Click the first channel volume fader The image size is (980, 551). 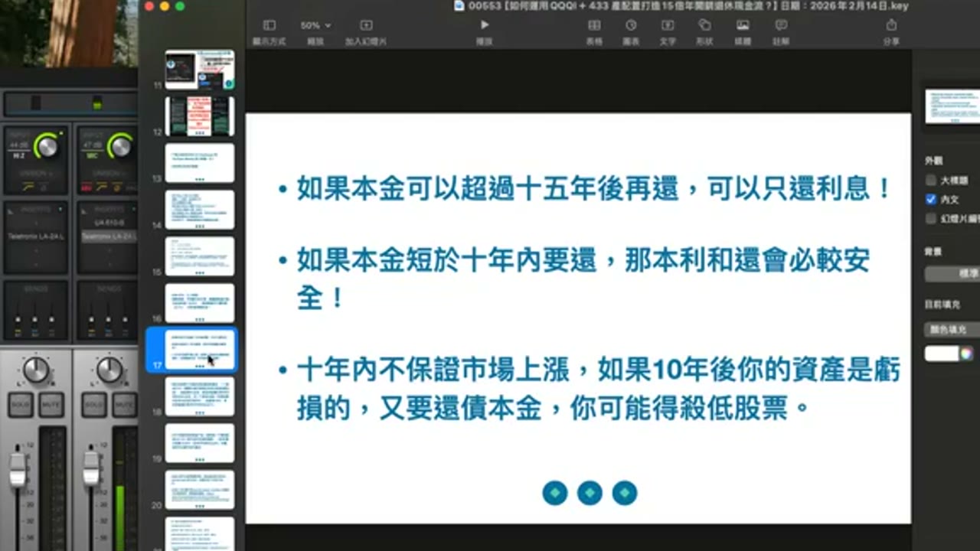coord(18,468)
